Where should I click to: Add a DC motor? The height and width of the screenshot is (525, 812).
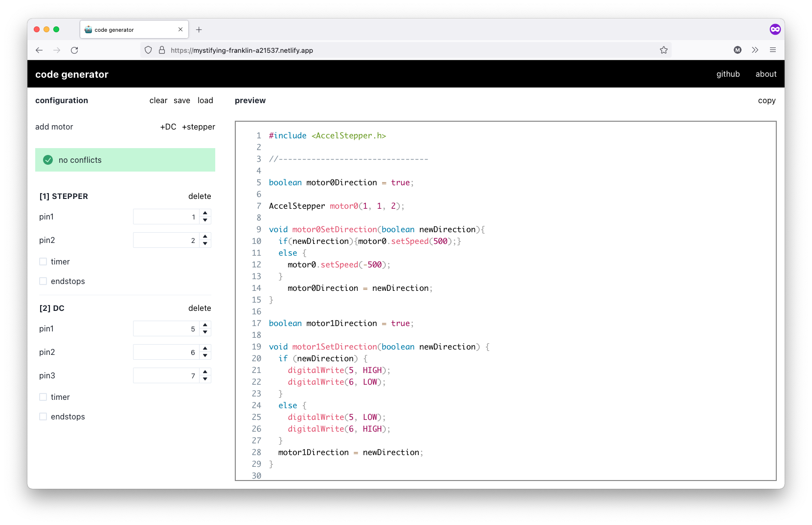(x=168, y=127)
